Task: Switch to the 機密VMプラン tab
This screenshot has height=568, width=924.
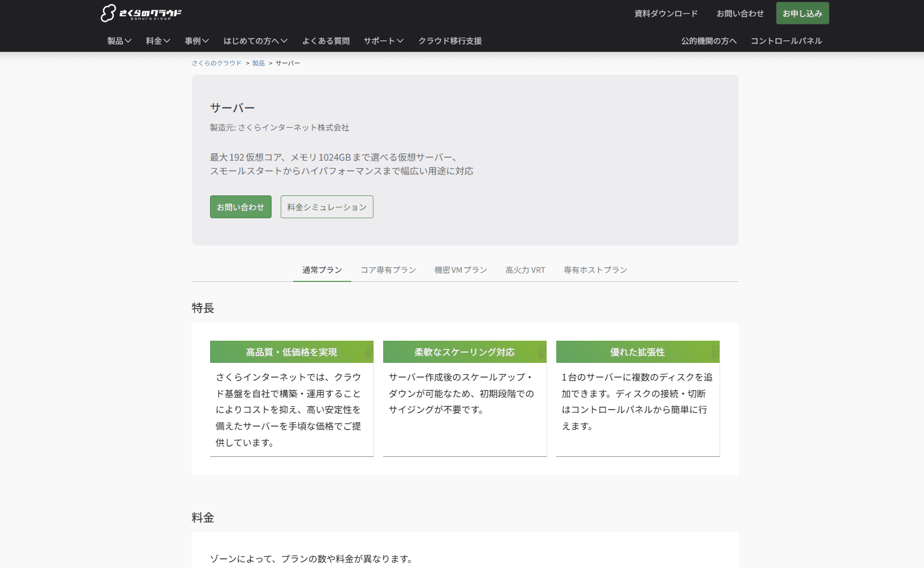Action: (461, 270)
